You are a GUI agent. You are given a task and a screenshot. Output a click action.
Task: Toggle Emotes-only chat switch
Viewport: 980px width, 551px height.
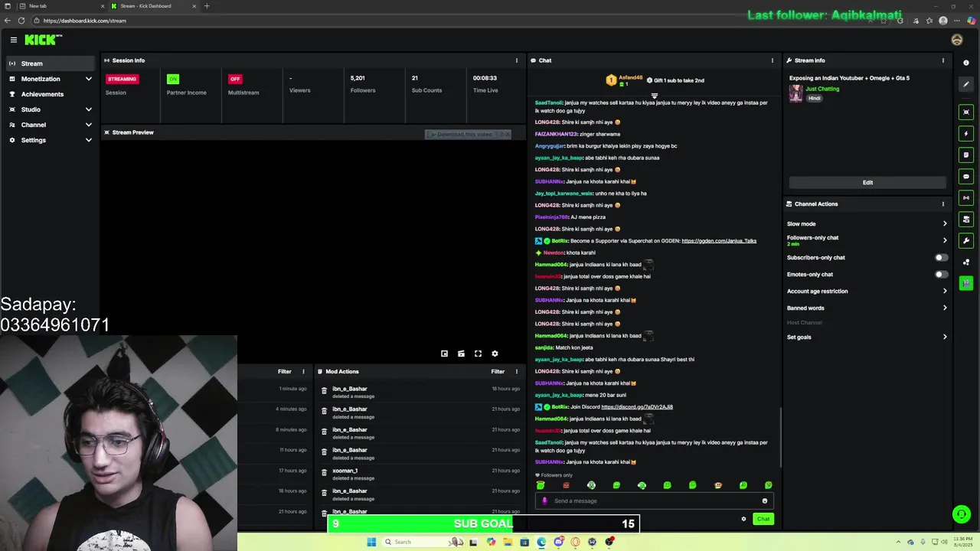[x=941, y=275]
